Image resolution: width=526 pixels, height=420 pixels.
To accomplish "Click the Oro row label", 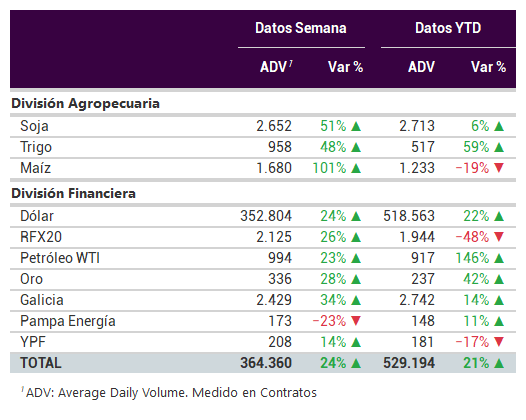I will pyautogui.click(x=32, y=279).
